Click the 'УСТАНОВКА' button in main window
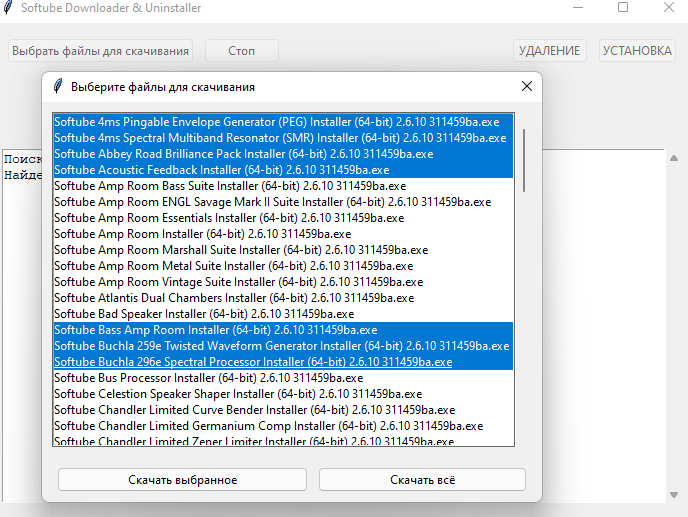Viewport: 688px width, 517px height. (x=637, y=51)
